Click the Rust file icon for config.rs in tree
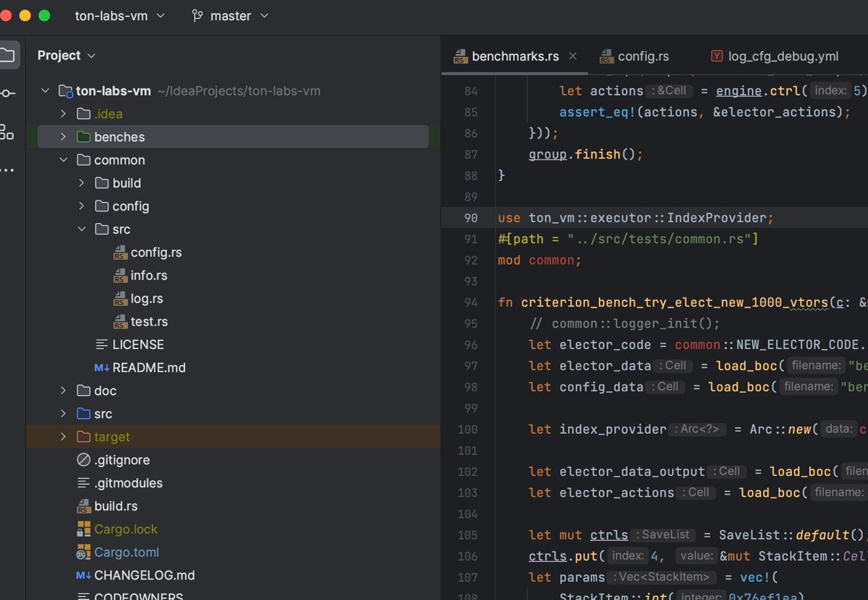This screenshot has width=868, height=600. [120, 253]
